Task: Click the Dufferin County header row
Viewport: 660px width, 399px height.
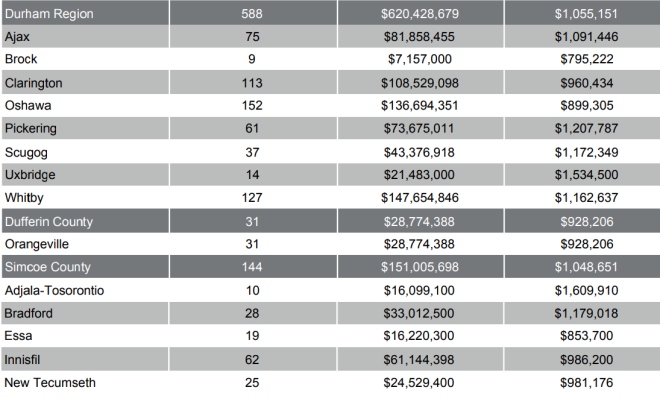Action: point(331,221)
